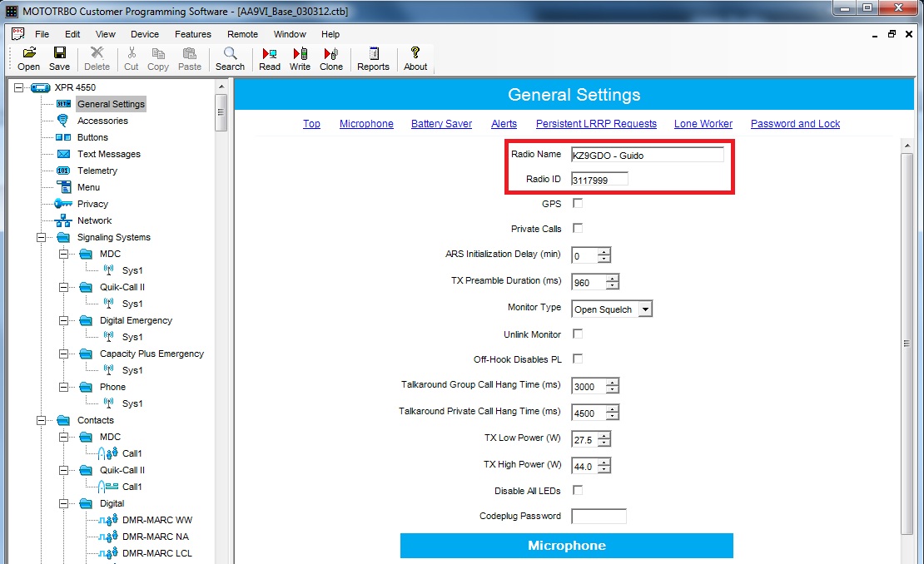Click the About question mark icon

coord(415,53)
